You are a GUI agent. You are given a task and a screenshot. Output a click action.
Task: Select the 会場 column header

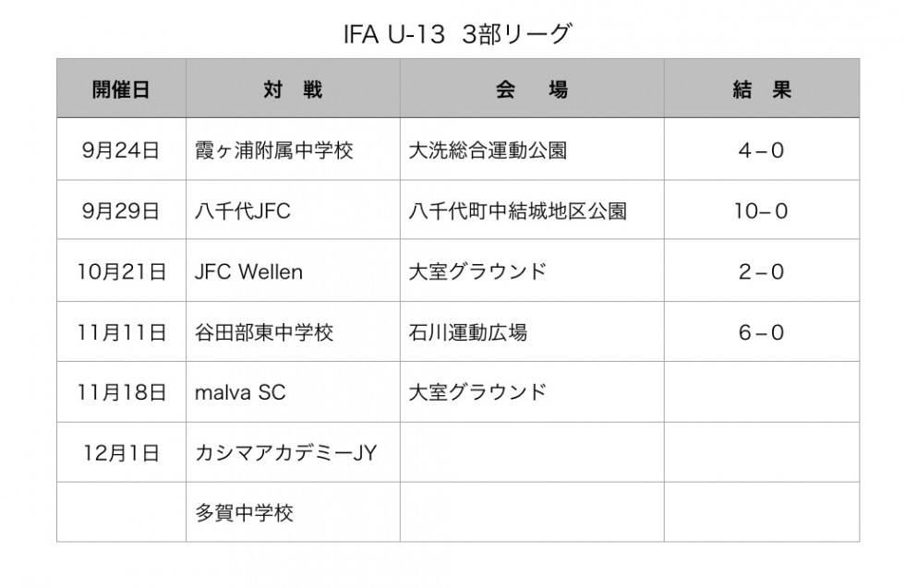point(532,89)
